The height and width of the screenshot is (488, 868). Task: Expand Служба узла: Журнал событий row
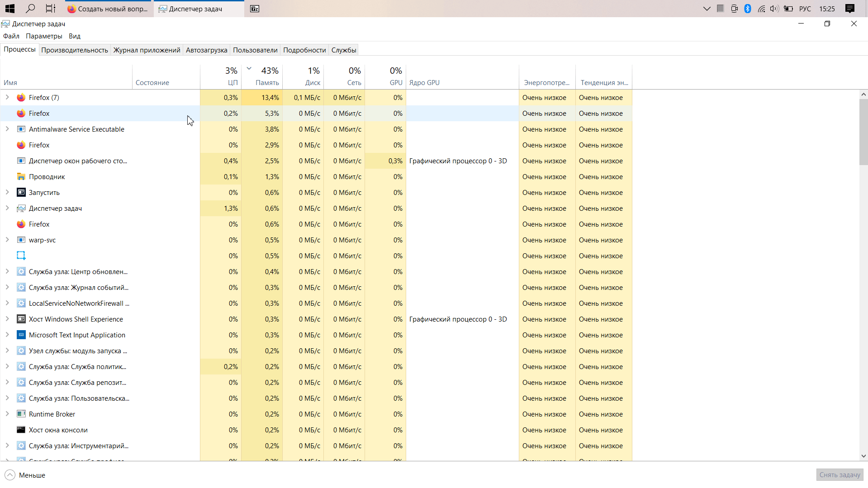[7, 287]
